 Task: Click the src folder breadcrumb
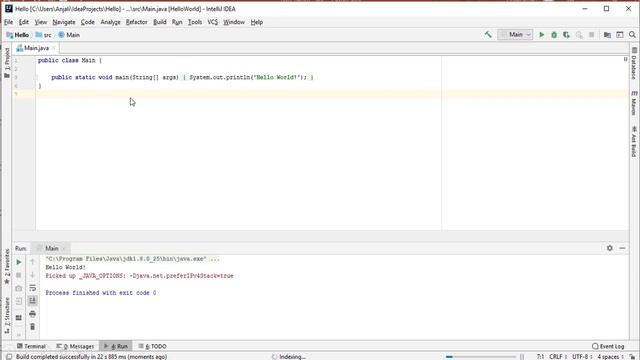43,35
